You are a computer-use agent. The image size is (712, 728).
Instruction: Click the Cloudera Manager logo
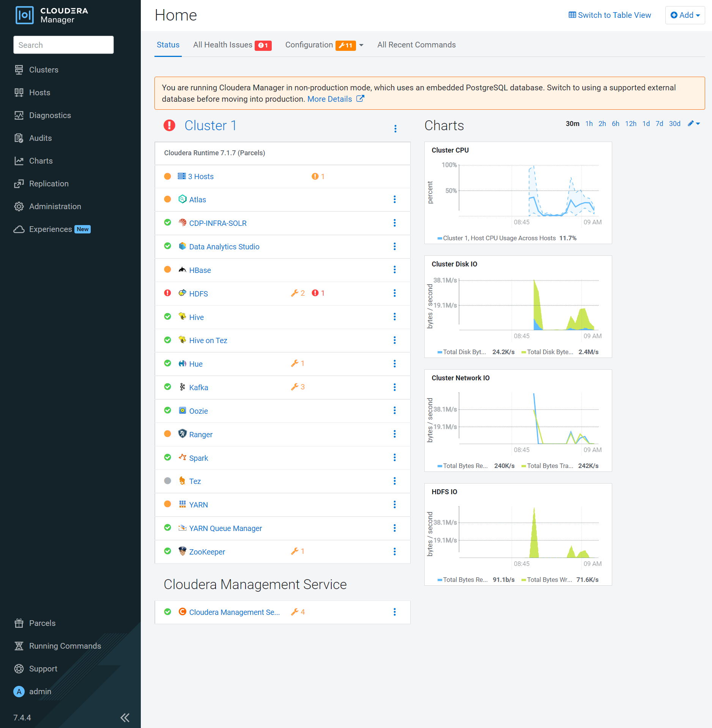click(51, 15)
